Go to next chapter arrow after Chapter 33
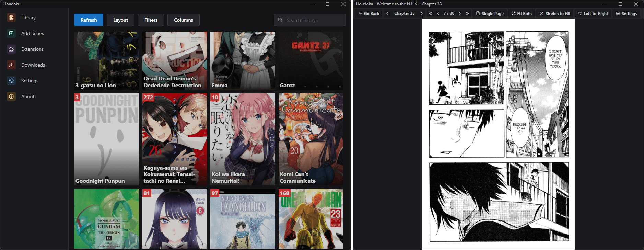This screenshot has width=644, height=250. click(x=422, y=13)
